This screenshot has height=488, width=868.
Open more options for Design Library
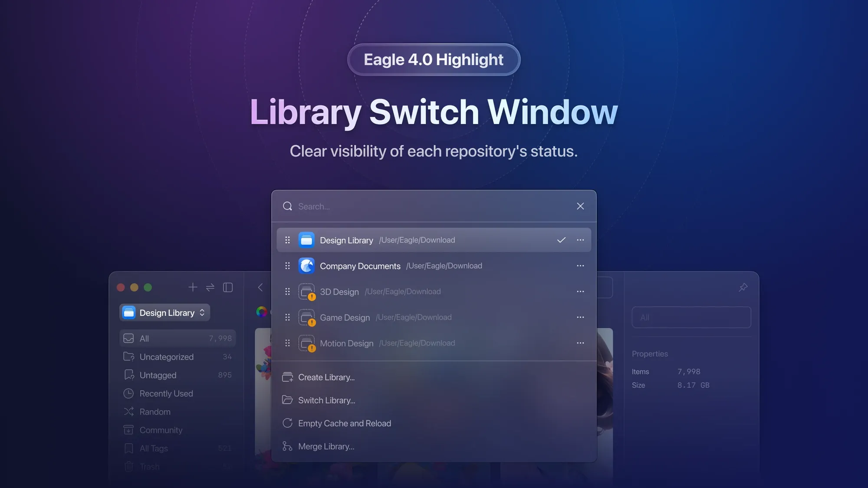[x=580, y=240]
